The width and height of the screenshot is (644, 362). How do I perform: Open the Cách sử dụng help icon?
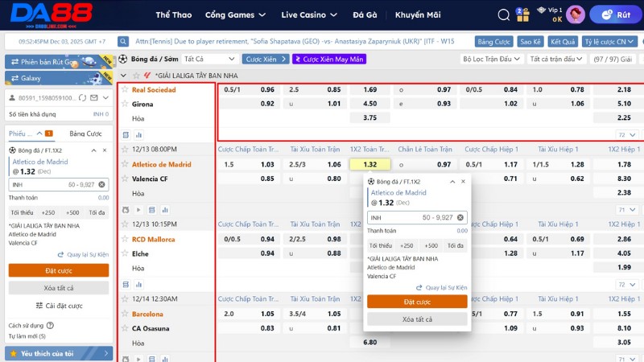[x=50, y=326]
